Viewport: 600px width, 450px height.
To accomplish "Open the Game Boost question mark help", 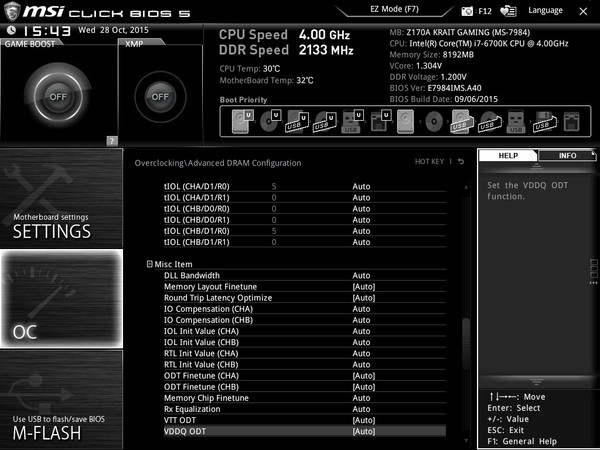I will [112, 141].
